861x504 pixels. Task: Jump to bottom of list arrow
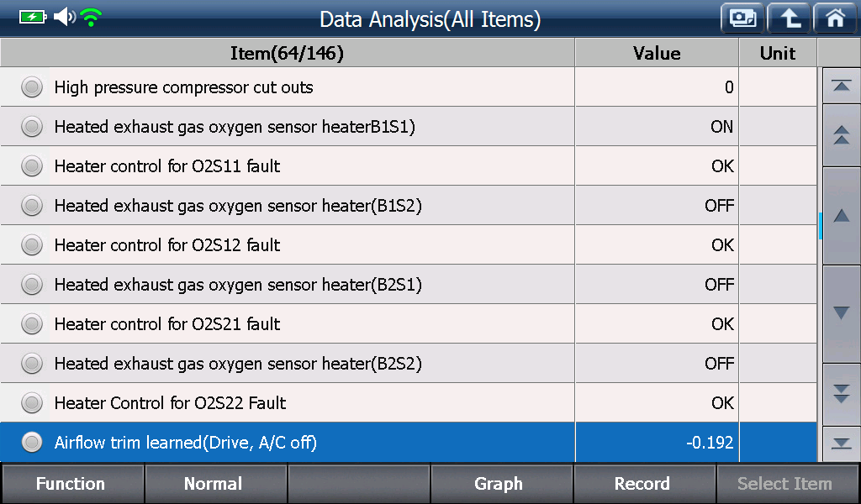click(841, 444)
